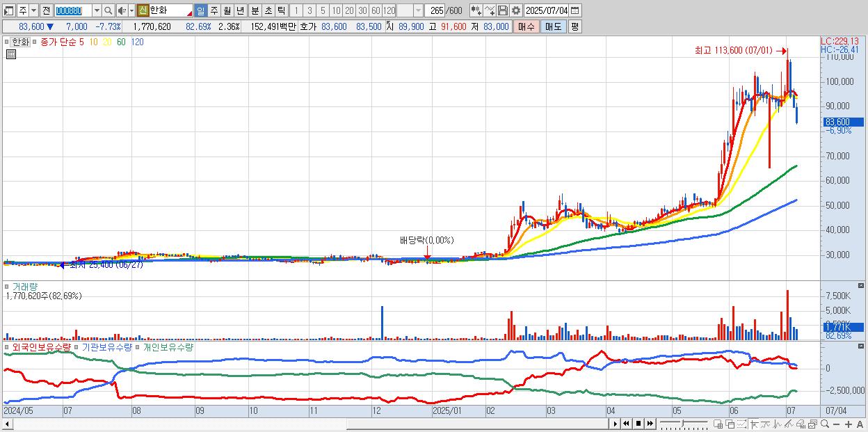Click the candle count field 265

(435, 11)
